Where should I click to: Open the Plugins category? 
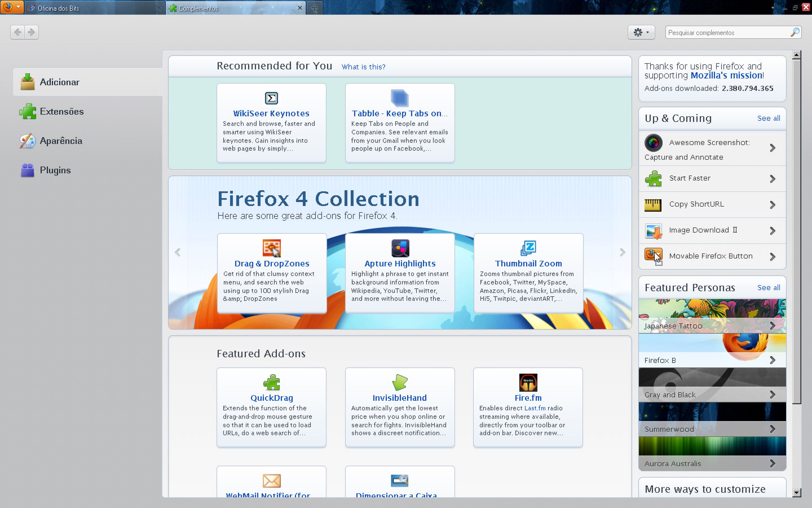pyautogui.click(x=55, y=170)
